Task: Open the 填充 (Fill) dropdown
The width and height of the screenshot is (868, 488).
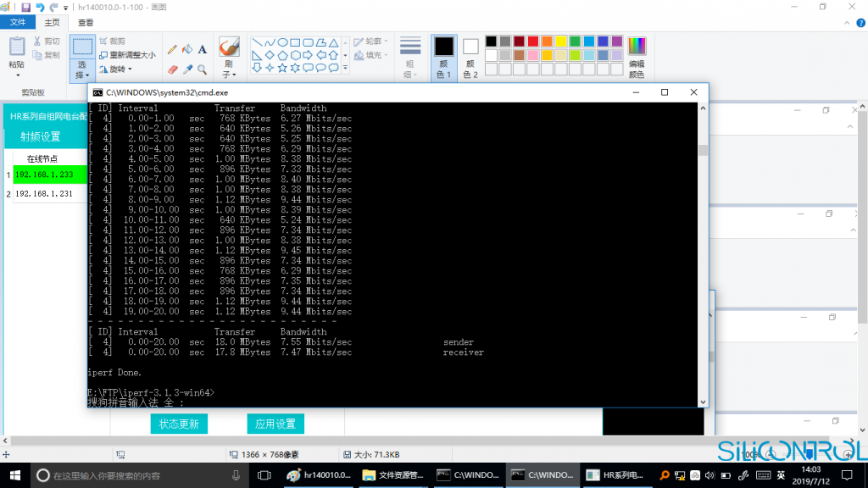Action: 371,55
